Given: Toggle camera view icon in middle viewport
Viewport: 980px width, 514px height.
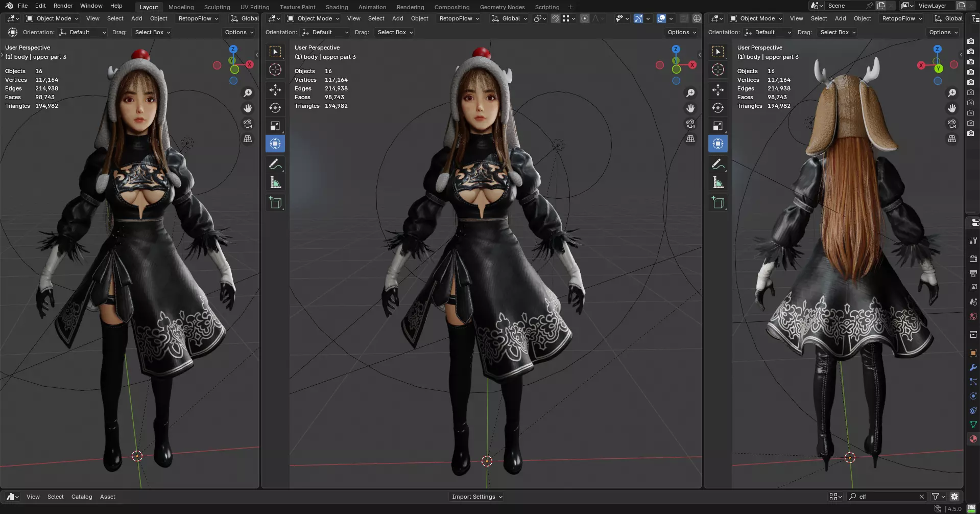Looking at the screenshot, I should point(690,124).
